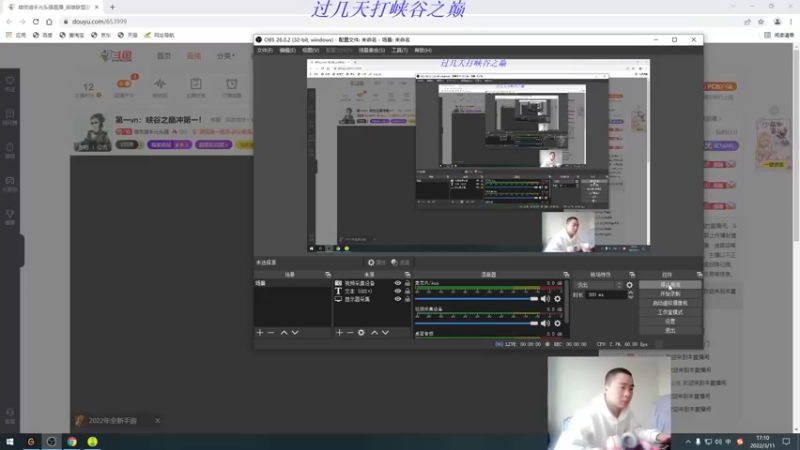This screenshot has width=800, height=450.
Task: Lock the text (GDI+) source
Action: pyautogui.click(x=407, y=291)
